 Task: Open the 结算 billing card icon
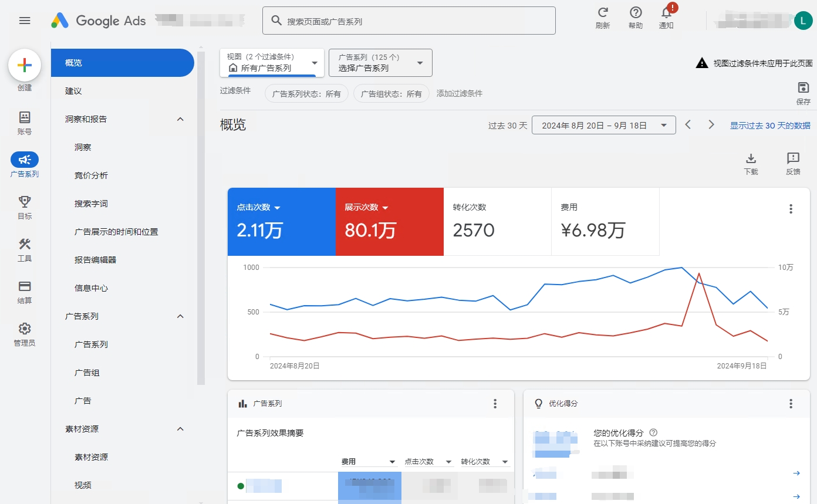pyautogui.click(x=25, y=286)
